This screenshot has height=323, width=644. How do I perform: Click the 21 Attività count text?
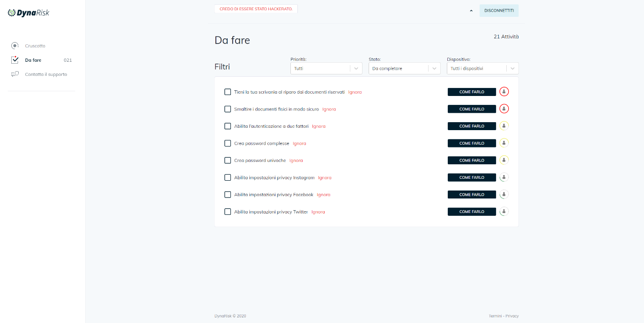[506, 37]
